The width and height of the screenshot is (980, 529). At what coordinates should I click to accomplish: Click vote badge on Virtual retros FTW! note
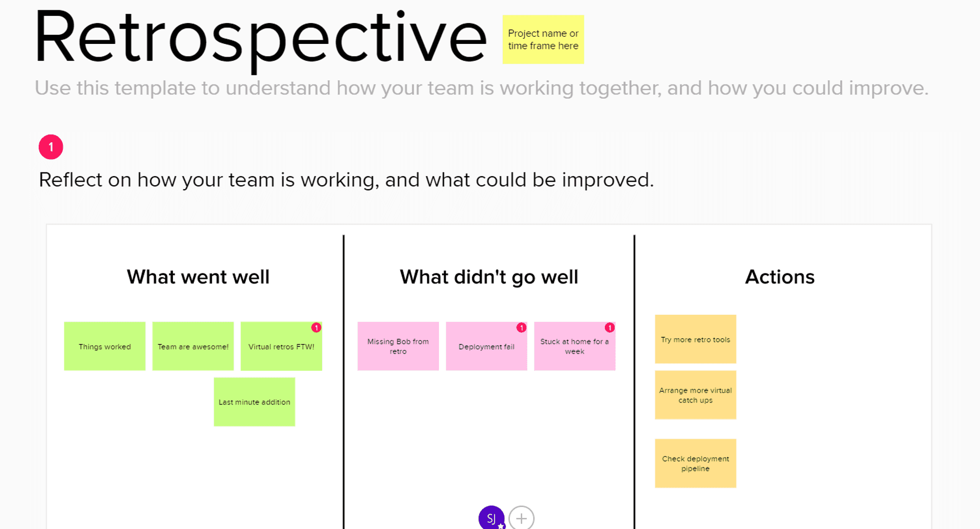pos(316,328)
